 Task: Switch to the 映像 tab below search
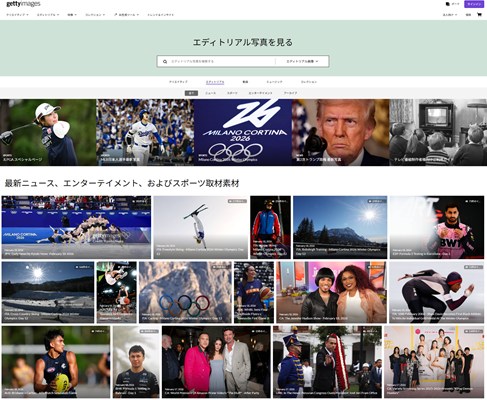click(x=245, y=82)
